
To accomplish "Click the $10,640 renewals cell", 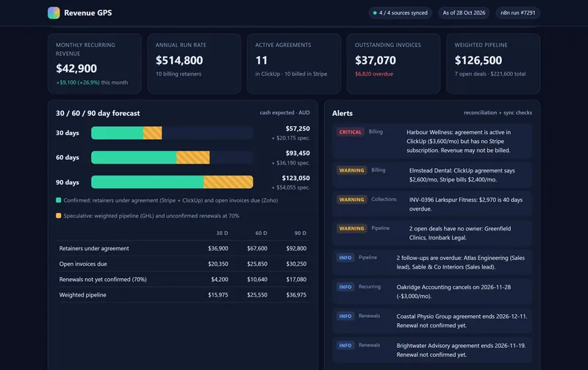I will [257, 280].
